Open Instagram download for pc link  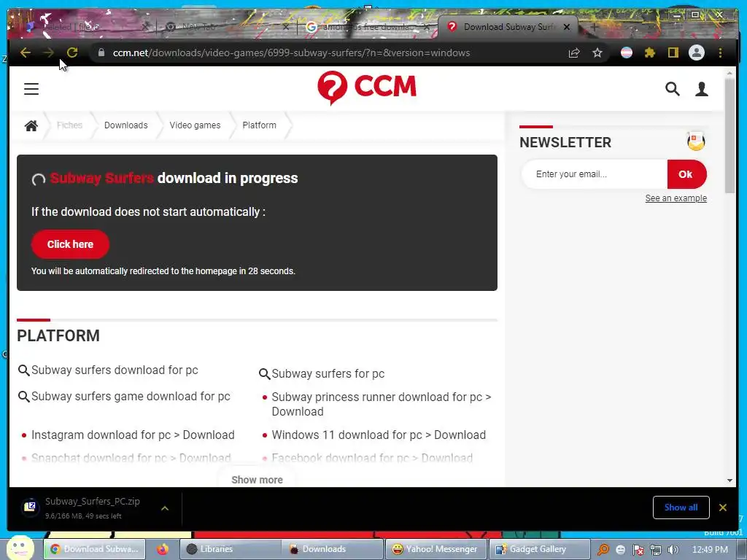[133, 435]
